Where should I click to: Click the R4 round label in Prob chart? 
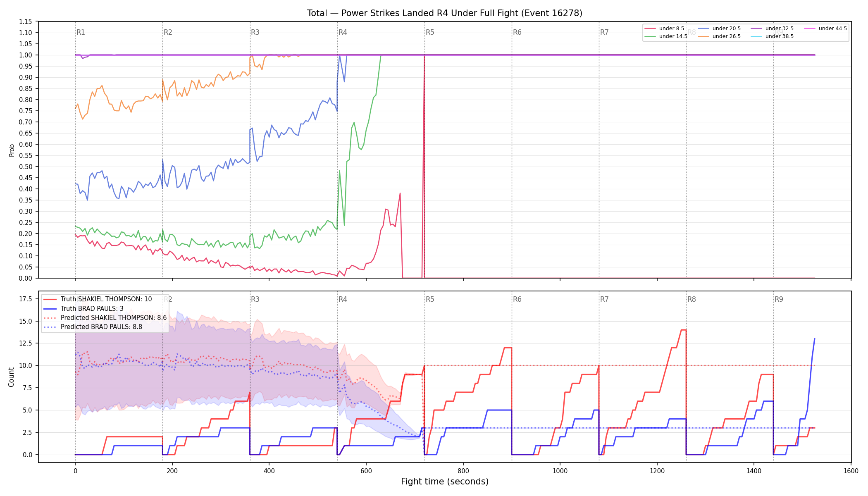coord(343,32)
